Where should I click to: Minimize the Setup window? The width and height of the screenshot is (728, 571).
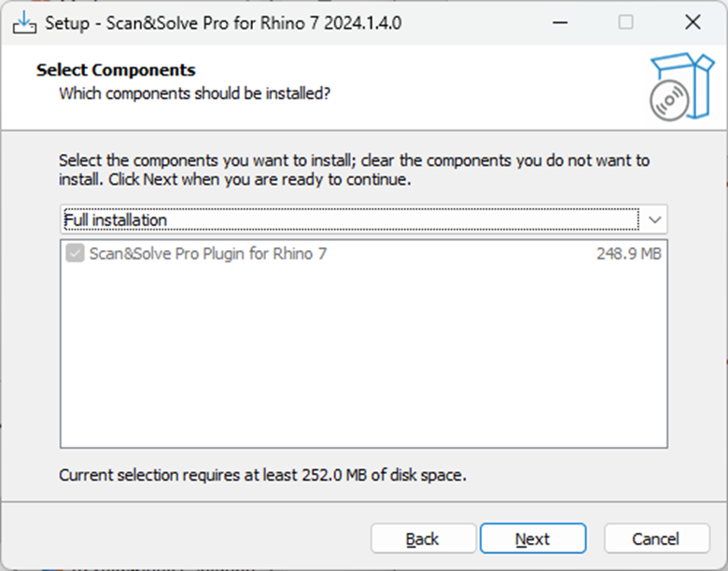[x=560, y=22]
